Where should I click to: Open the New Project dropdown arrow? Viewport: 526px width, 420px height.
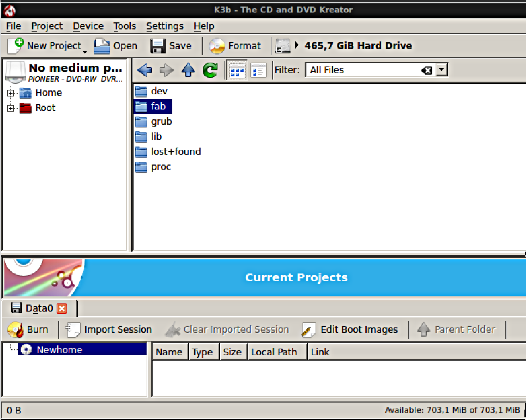pos(85,52)
